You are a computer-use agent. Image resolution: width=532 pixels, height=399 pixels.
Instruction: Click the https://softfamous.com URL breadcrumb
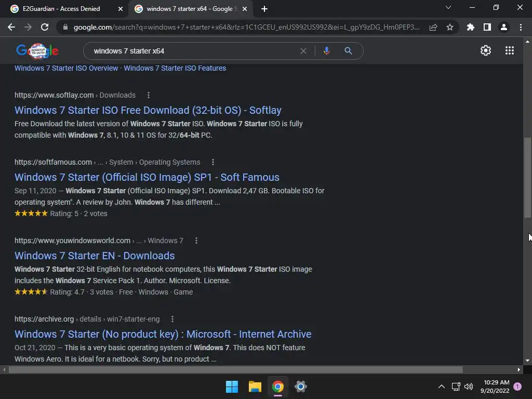[53, 162]
